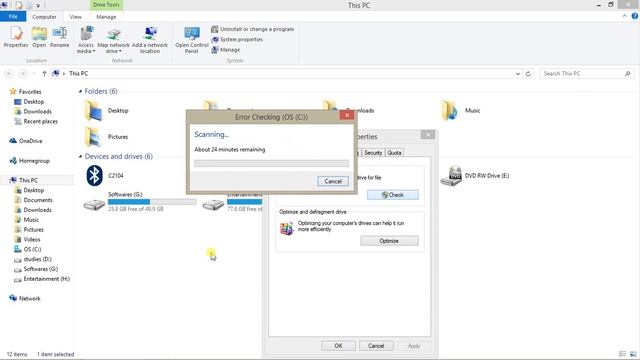
Task: Click Uninstall or change a program
Action: pos(253,29)
